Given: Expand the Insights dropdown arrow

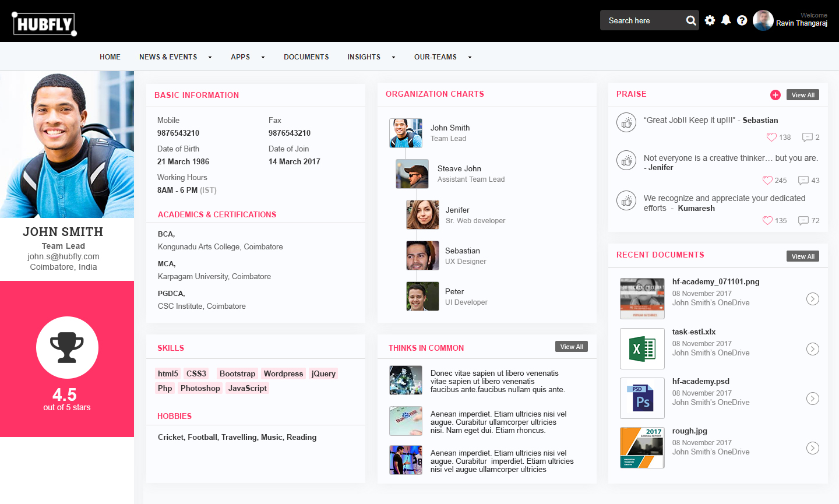Looking at the screenshot, I should click(393, 57).
